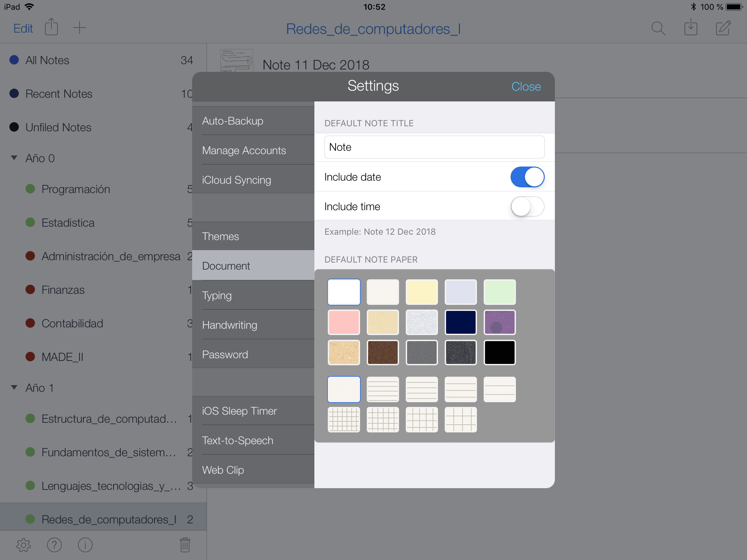This screenshot has height=560, width=747.
Task: Click the import download icon
Action: (x=691, y=28)
